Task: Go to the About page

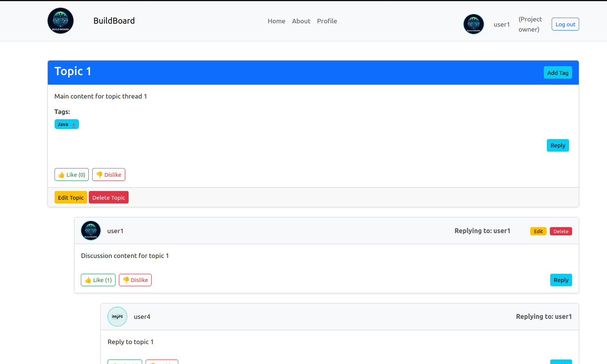Action: coord(301,21)
